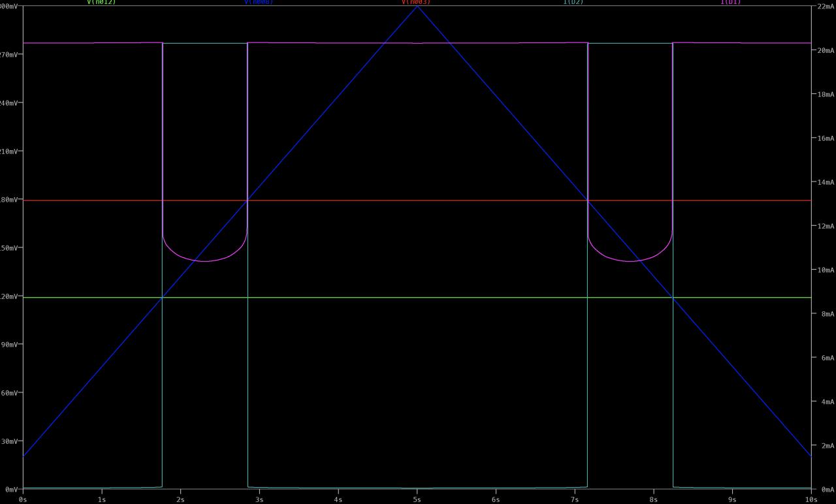
Task: Click the 10mA right-axis tick label
Action: [x=826, y=270]
